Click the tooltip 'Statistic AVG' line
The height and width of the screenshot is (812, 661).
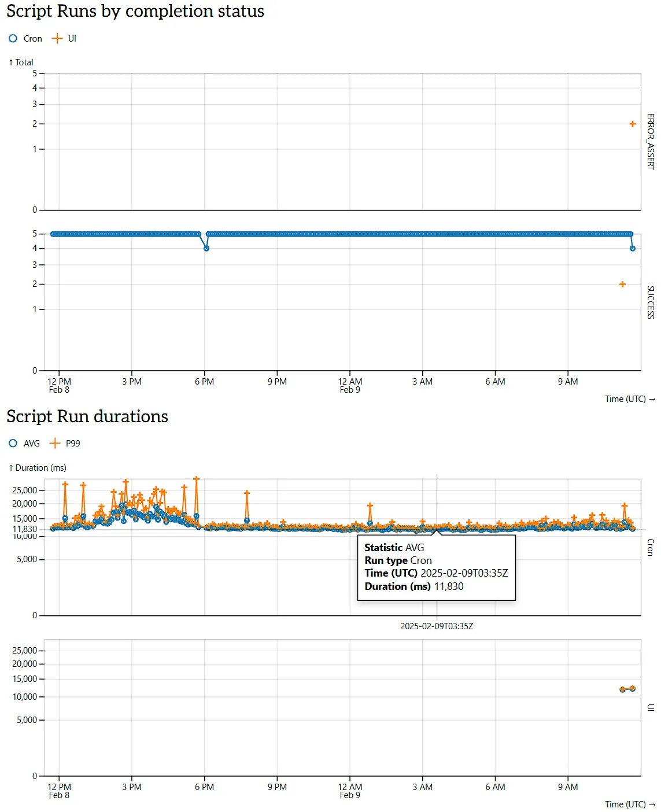[394, 548]
